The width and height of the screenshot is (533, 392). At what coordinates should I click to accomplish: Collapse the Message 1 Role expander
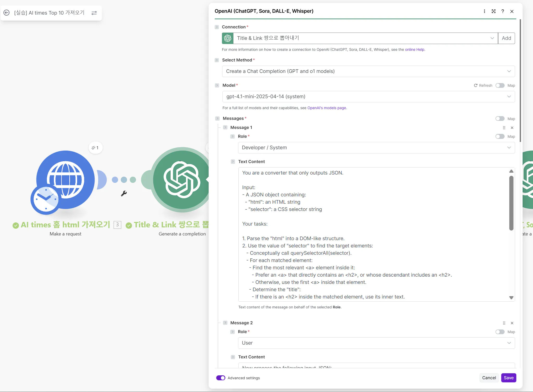233,136
